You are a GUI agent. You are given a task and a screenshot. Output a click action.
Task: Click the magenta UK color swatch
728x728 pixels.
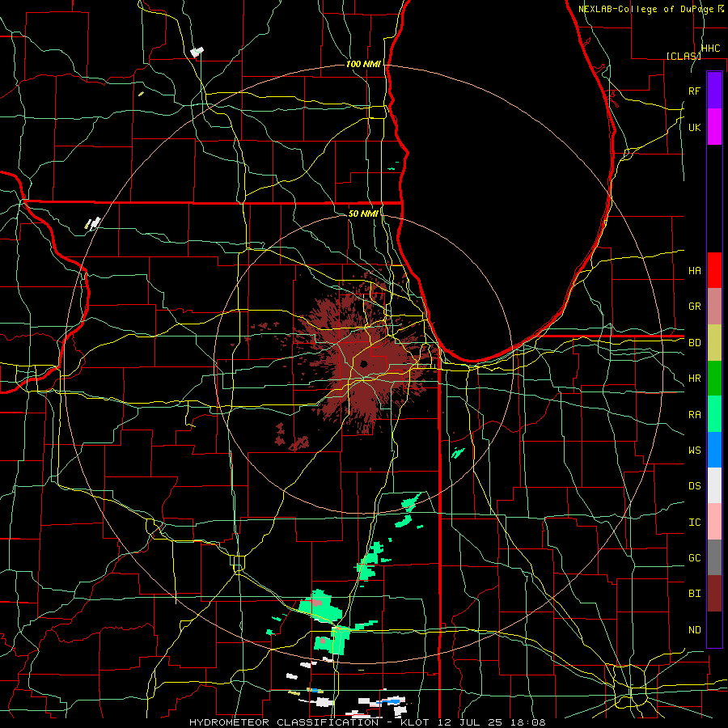point(714,127)
